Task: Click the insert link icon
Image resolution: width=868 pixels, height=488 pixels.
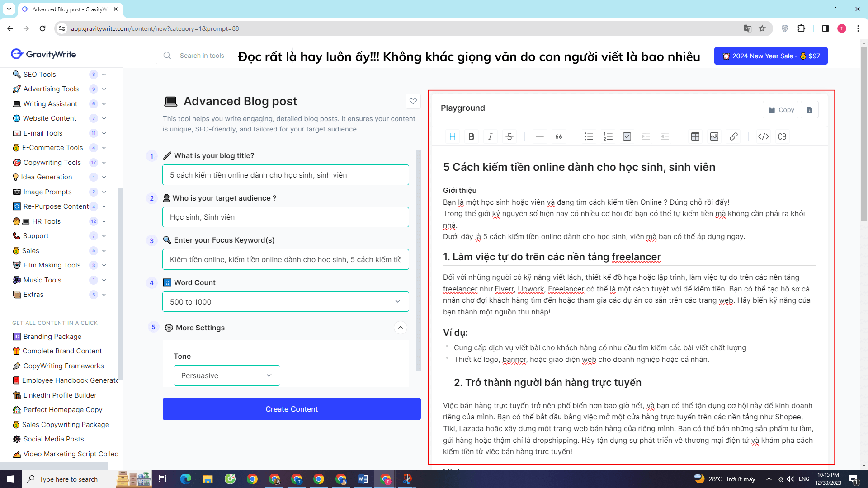Action: pyautogui.click(x=734, y=136)
